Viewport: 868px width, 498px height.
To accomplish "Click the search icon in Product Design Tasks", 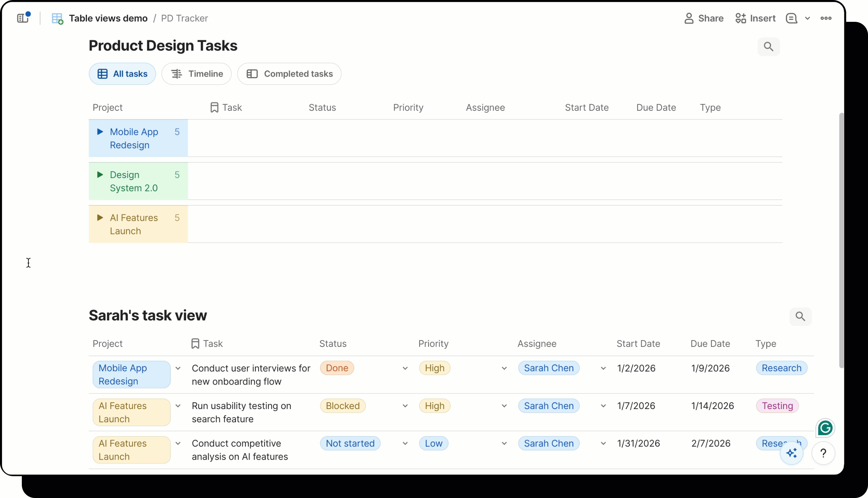I will coord(768,47).
